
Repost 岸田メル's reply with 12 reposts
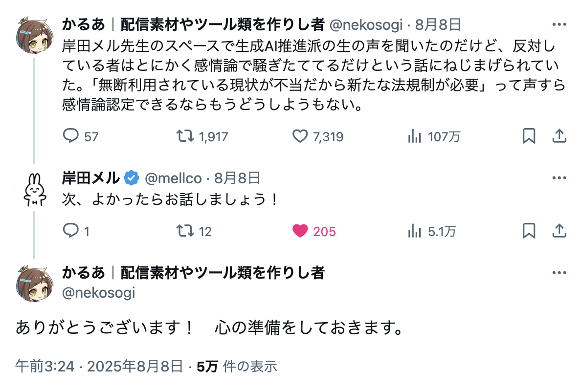pyautogui.click(x=186, y=231)
